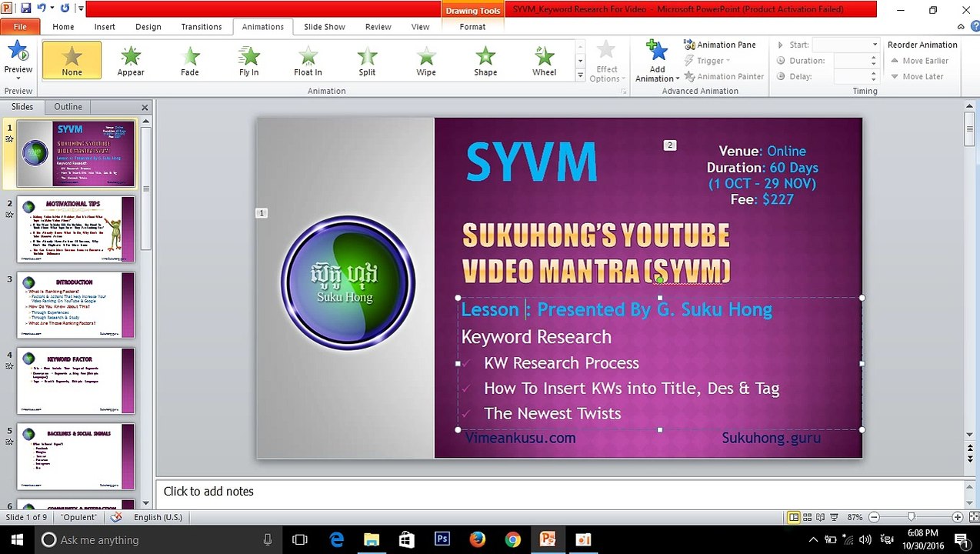Expand the animation gallery More arrow
Viewport: 980px width, 554px height.
click(581, 75)
